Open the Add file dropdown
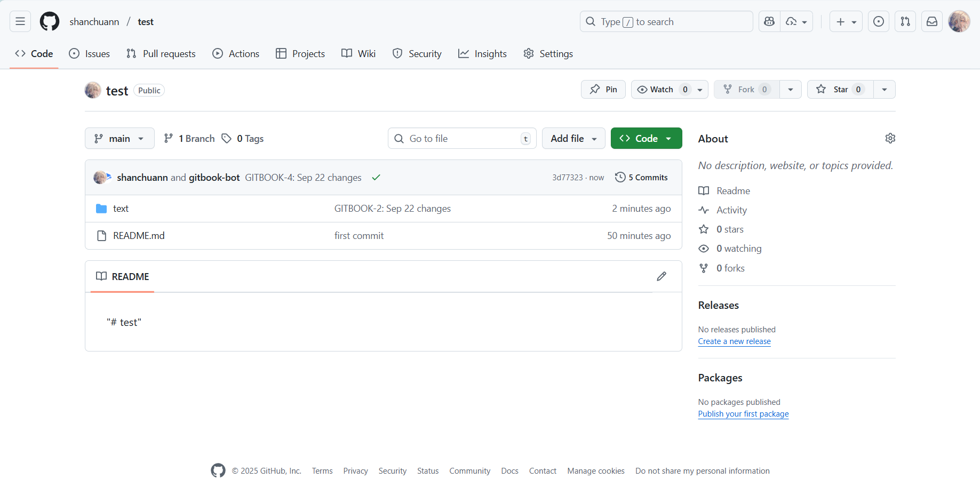 (573, 138)
